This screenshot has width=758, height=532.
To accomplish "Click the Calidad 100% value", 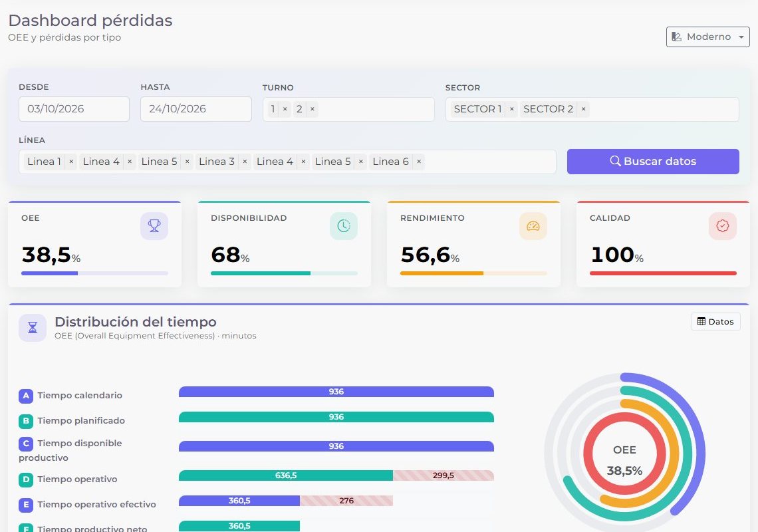I will pos(617,255).
